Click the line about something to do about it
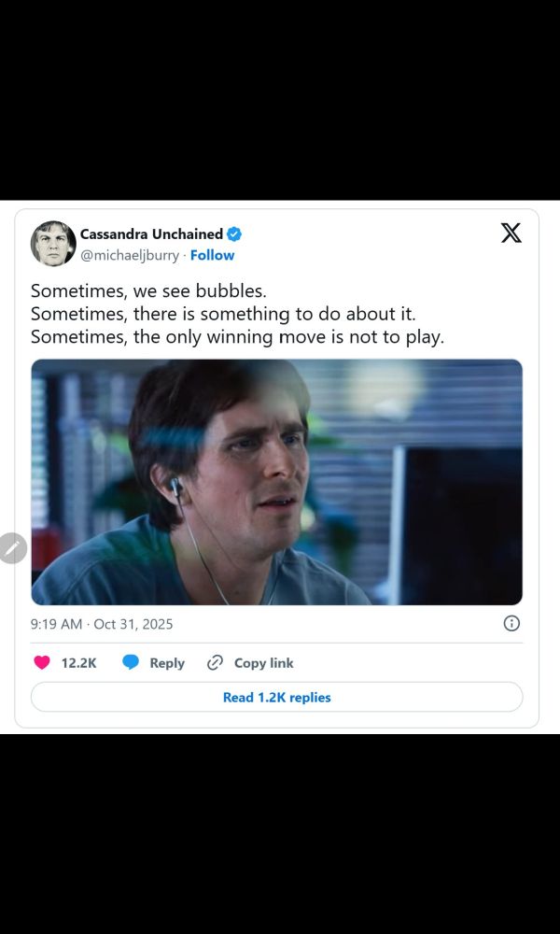This screenshot has width=560, height=934. pyautogui.click(x=223, y=314)
